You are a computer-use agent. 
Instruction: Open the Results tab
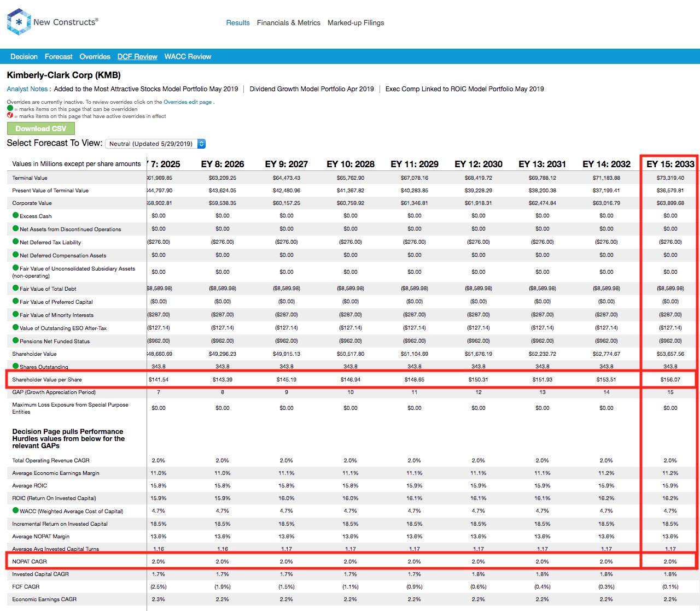(x=238, y=22)
